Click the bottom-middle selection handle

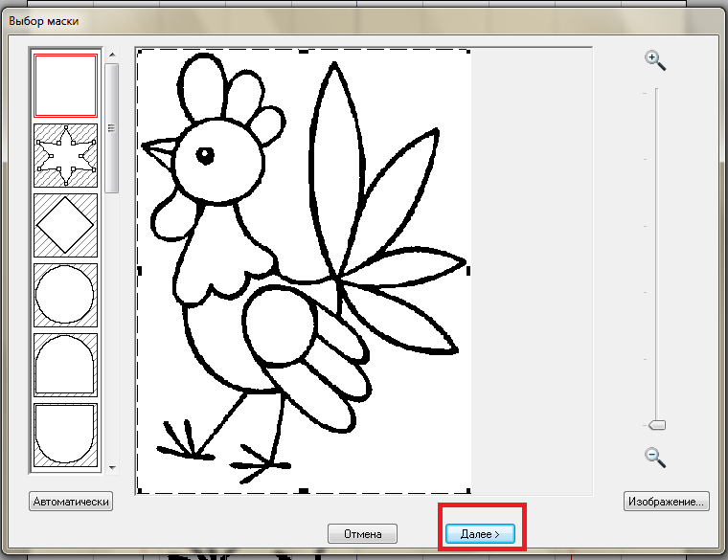point(304,491)
